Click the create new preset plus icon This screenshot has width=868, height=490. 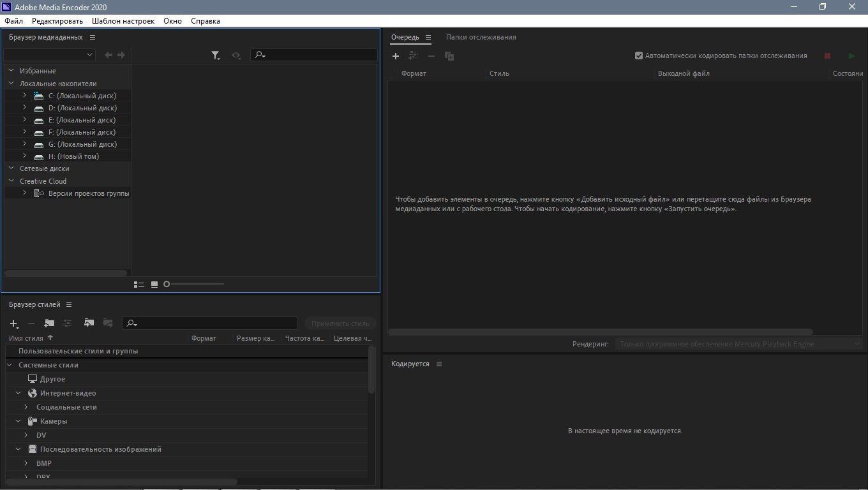tap(13, 323)
